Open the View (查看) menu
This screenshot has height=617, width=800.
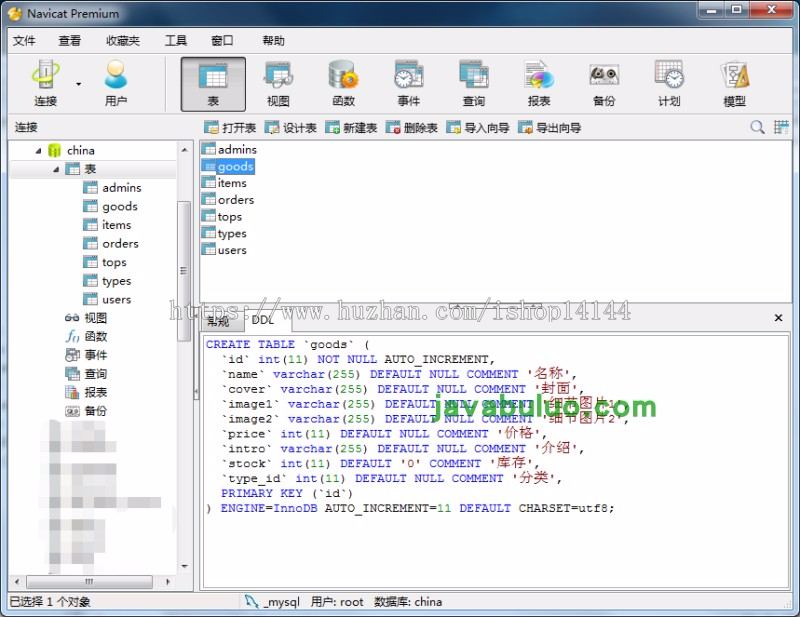69,41
